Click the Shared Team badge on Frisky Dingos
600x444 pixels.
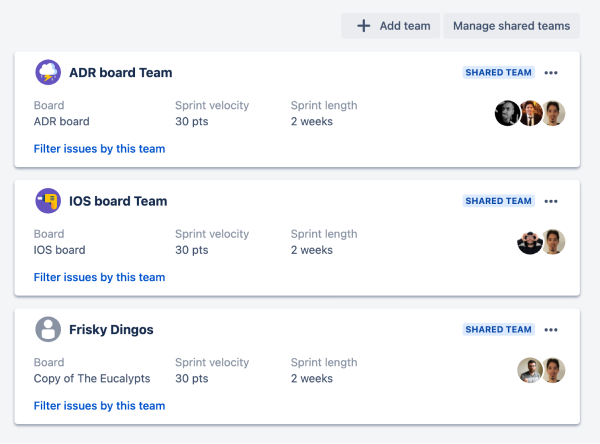(x=499, y=329)
